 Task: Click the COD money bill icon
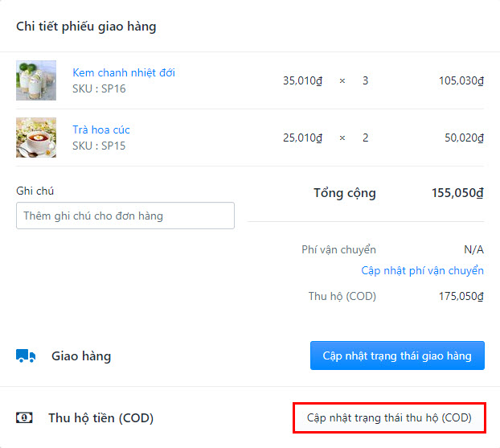pos(24,417)
